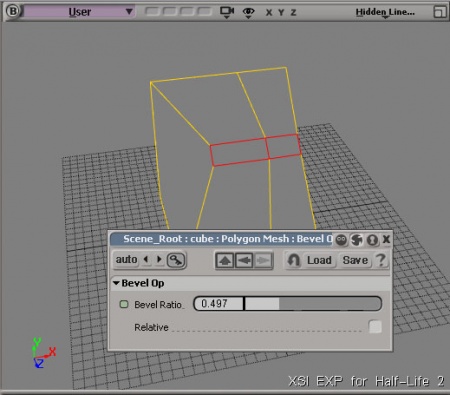Image resolution: width=450 pixels, height=395 pixels.
Task: Click the viewport maximize icon
Action: pyautogui.click(x=440, y=12)
